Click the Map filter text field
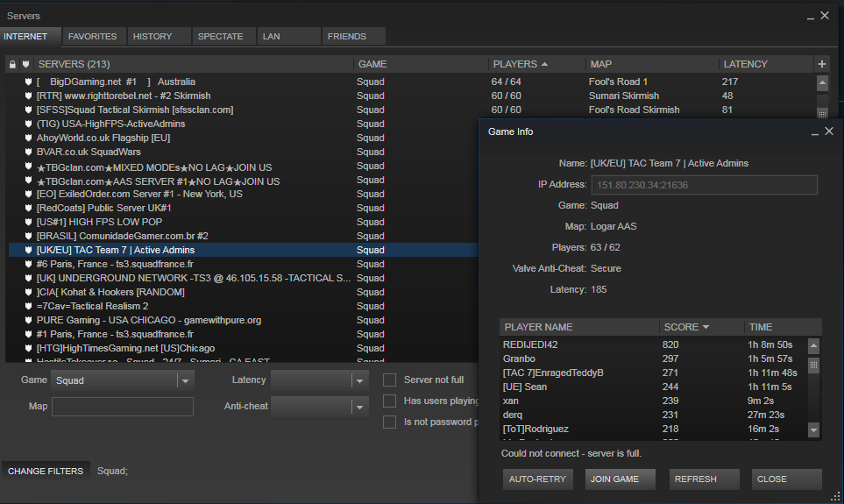This screenshot has width=844, height=504. pyautogui.click(x=123, y=406)
